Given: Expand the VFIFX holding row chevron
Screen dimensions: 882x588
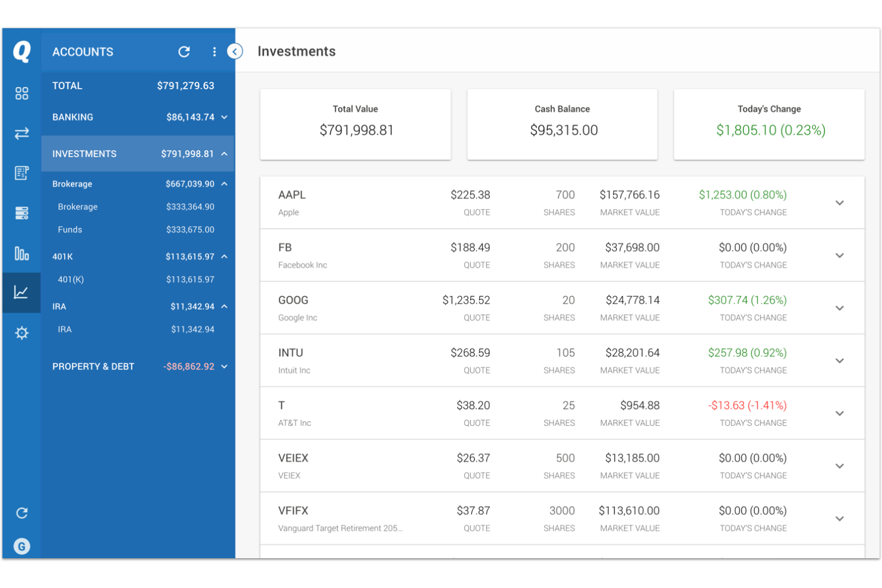Looking at the screenshot, I should (839, 519).
